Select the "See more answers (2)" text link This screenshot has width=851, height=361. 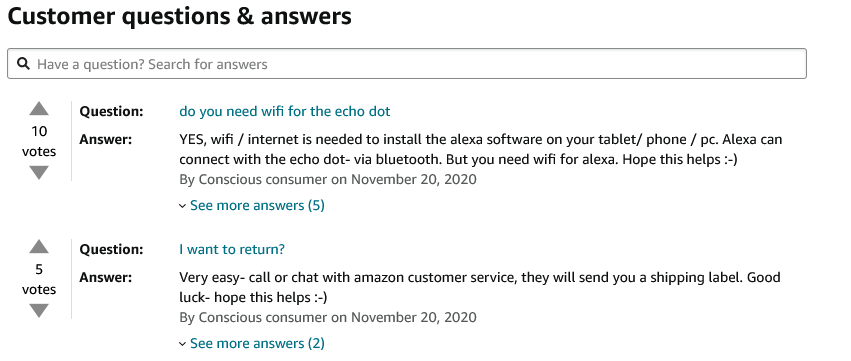(x=257, y=343)
